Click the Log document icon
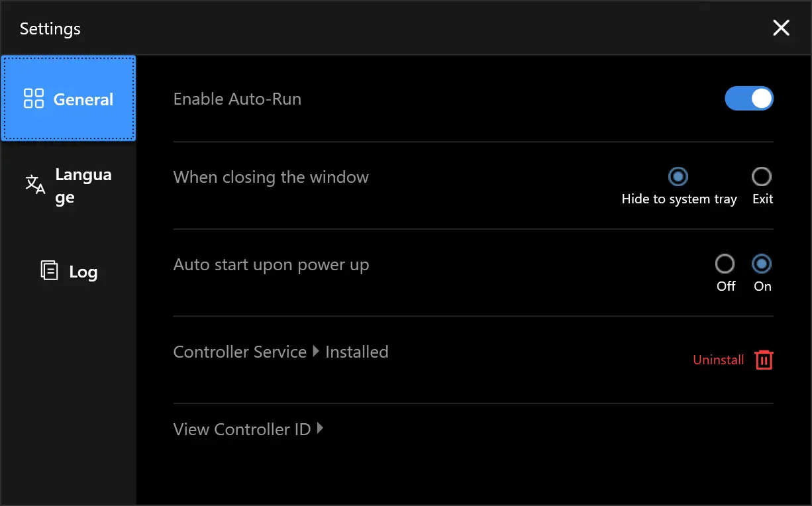 (x=50, y=271)
